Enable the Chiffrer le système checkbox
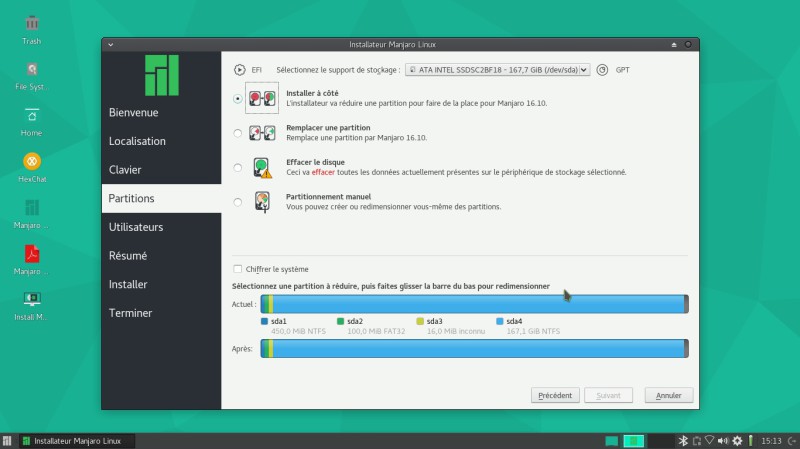 tap(238, 269)
